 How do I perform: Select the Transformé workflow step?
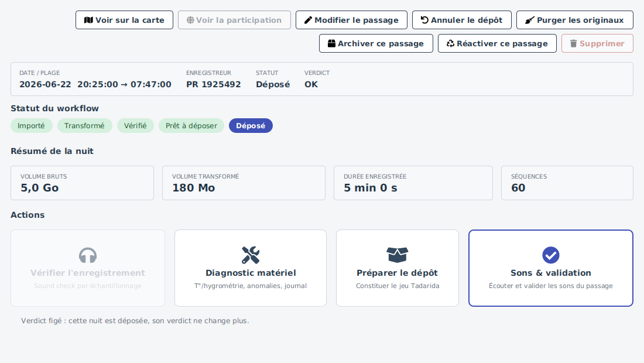pos(85,126)
